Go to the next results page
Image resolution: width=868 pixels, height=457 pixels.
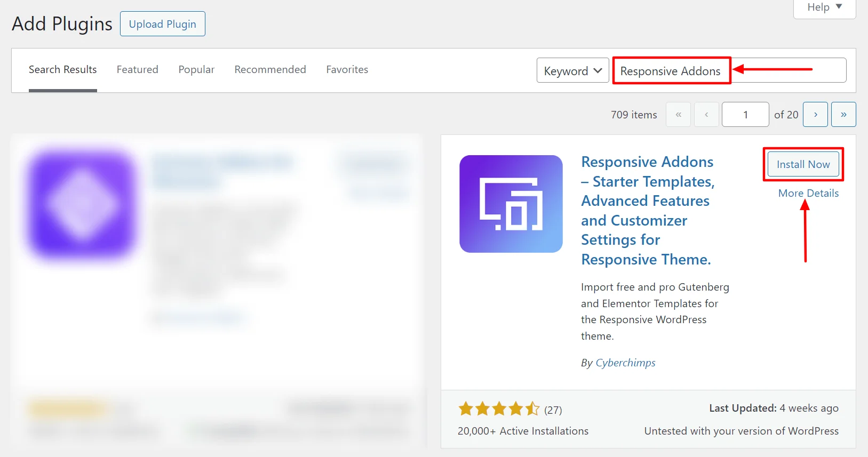click(x=815, y=115)
